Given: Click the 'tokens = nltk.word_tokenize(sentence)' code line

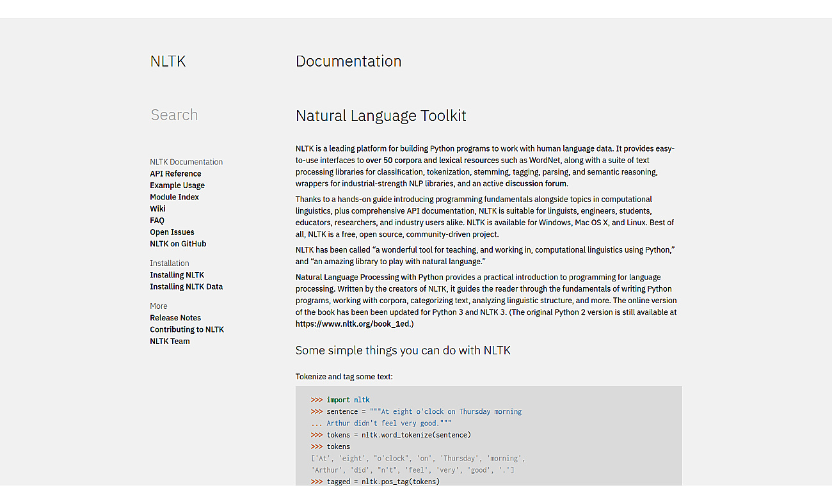Looking at the screenshot, I should [391, 435].
